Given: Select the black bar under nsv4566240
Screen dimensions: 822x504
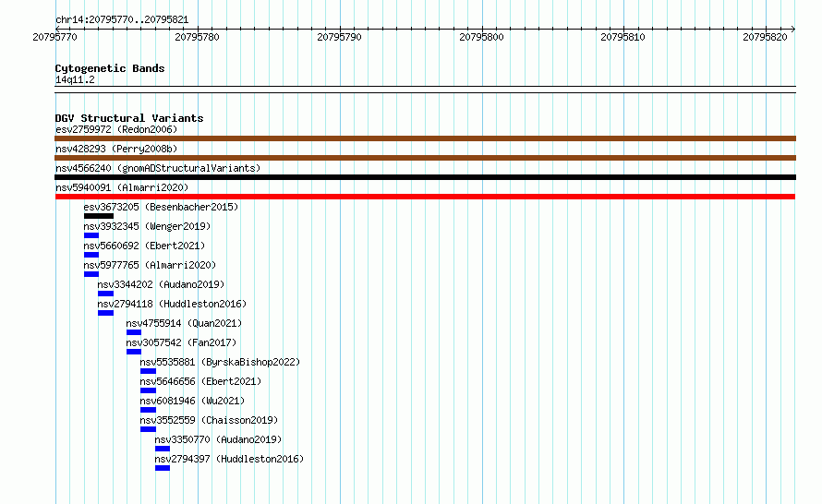Looking at the screenshot, I should (425, 177).
